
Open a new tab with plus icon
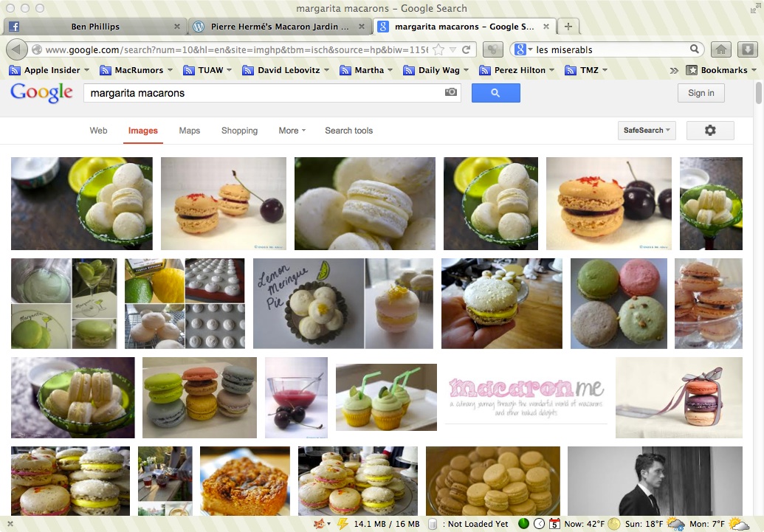(568, 27)
